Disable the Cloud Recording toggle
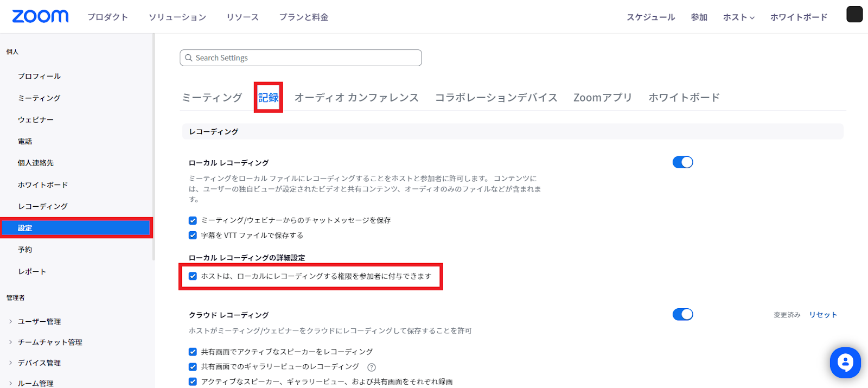The height and width of the screenshot is (388, 868). coord(682,315)
